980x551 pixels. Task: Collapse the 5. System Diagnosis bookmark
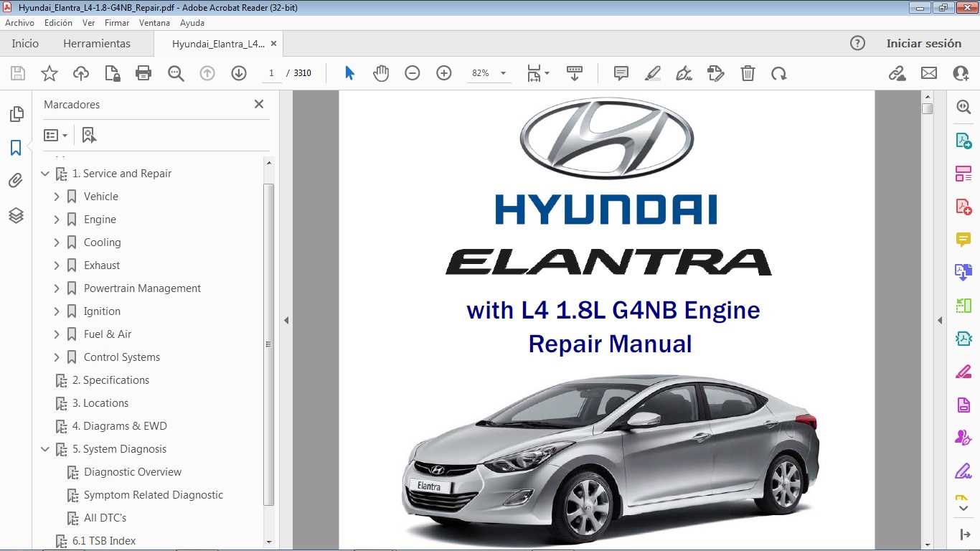45,449
